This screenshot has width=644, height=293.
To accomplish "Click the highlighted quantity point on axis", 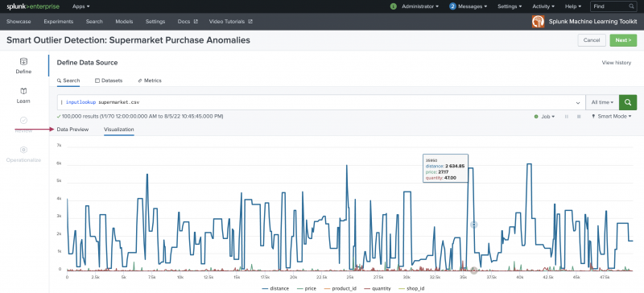I will coord(474,270).
